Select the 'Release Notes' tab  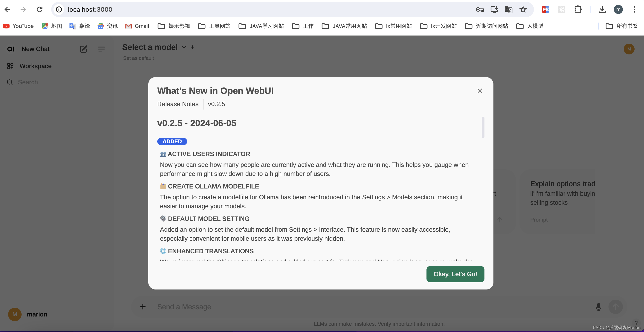click(x=178, y=104)
